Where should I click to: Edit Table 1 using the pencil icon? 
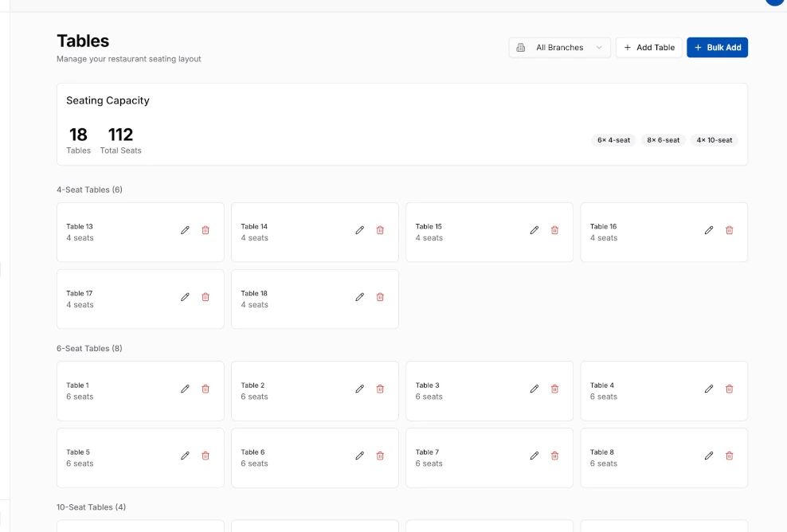pyautogui.click(x=185, y=389)
